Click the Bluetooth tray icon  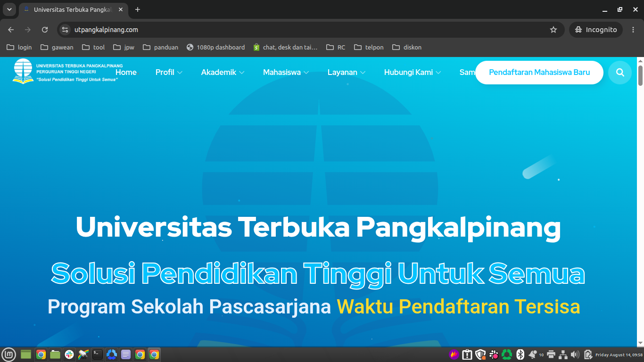point(520,354)
